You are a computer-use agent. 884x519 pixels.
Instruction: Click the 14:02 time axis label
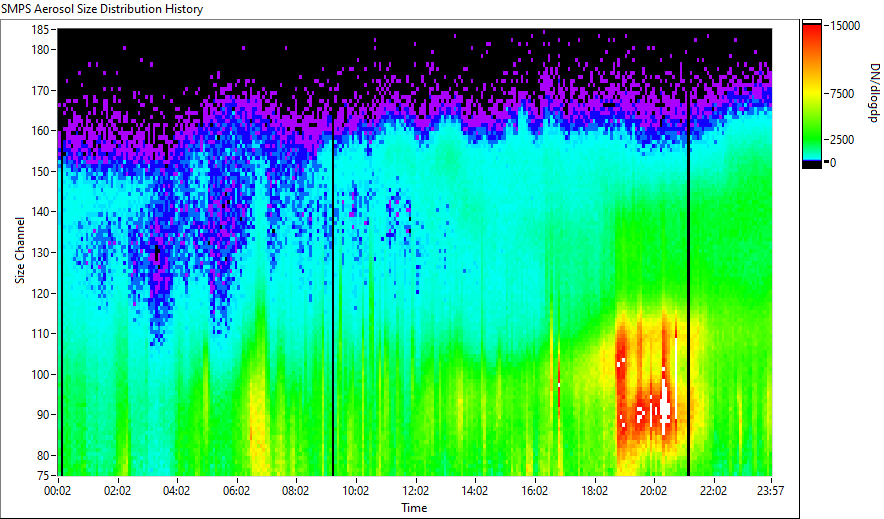click(x=475, y=491)
